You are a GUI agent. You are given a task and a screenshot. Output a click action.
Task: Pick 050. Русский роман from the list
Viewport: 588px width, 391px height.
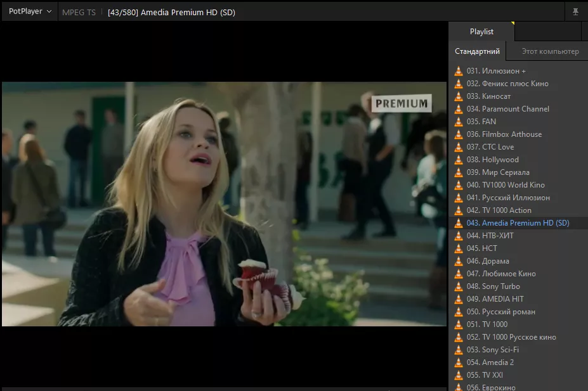(x=519, y=312)
